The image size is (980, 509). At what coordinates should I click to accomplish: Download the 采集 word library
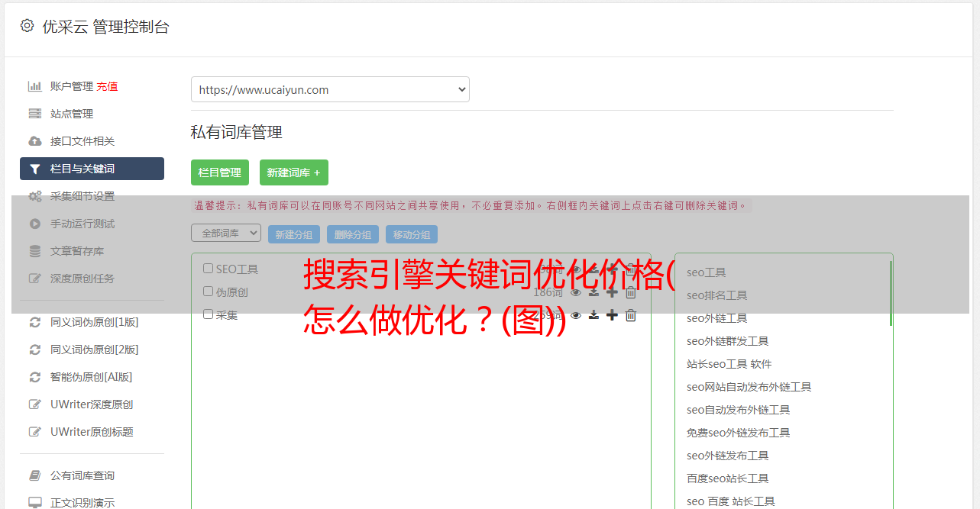coord(593,315)
